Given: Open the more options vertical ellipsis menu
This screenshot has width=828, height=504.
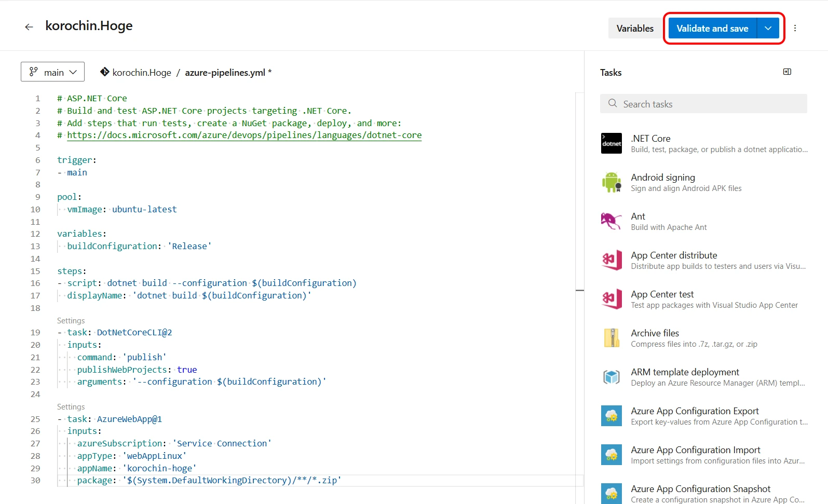Looking at the screenshot, I should [795, 28].
